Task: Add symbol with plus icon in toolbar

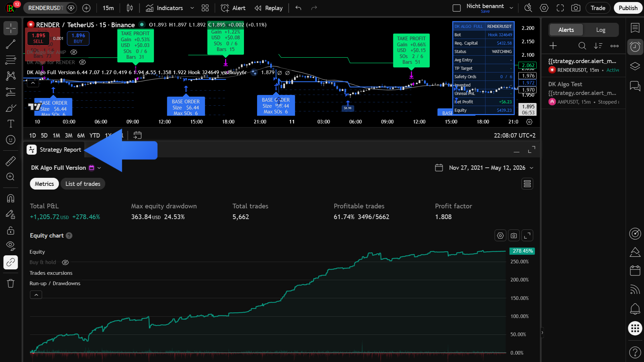Action: 86,8
